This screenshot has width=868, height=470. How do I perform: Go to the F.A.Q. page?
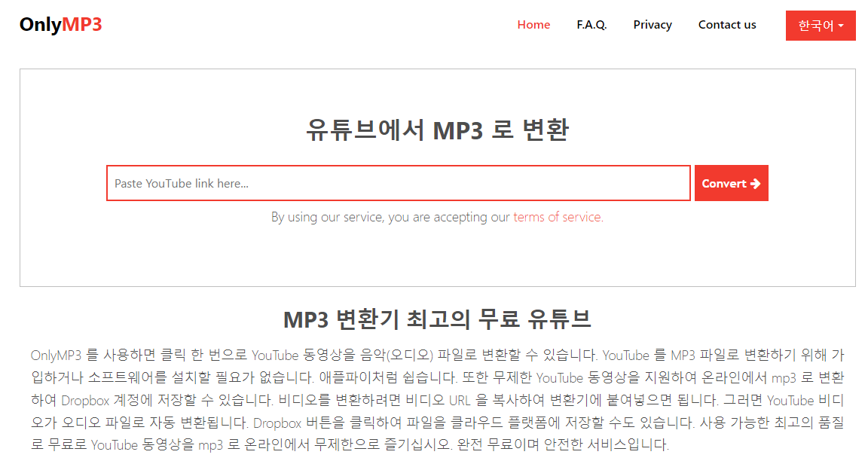(x=591, y=25)
